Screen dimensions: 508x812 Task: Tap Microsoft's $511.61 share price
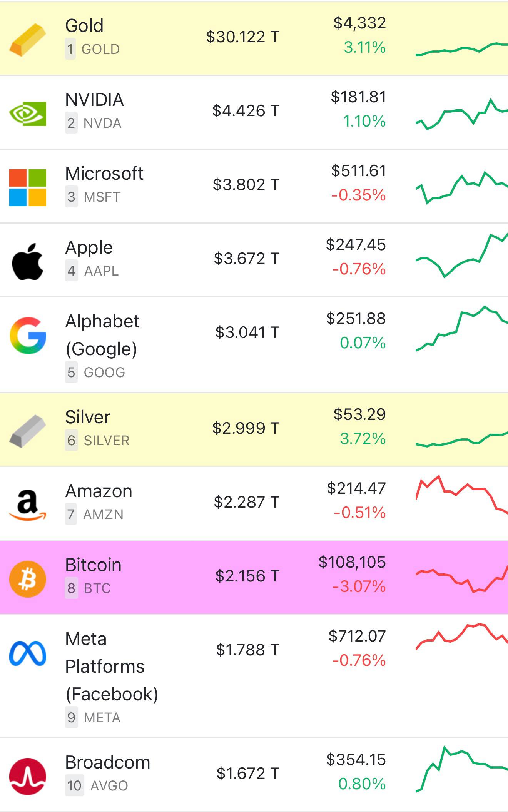tap(358, 171)
